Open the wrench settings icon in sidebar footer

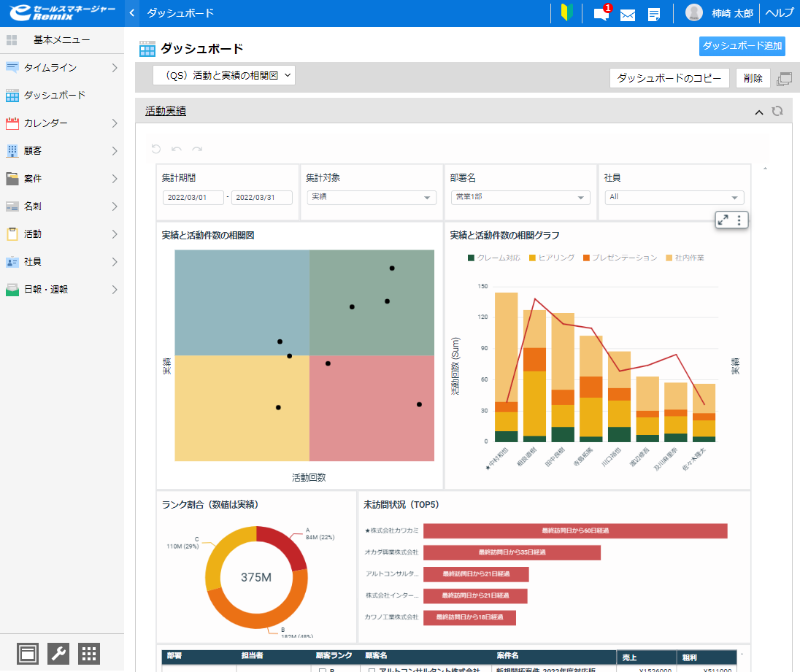pyautogui.click(x=58, y=654)
